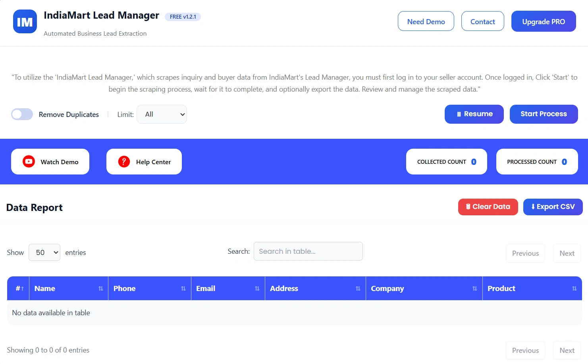The height and width of the screenshot is (364, 588).
Task: Click the sort arrows in the Address column
Action: click(x=358, y=289)
